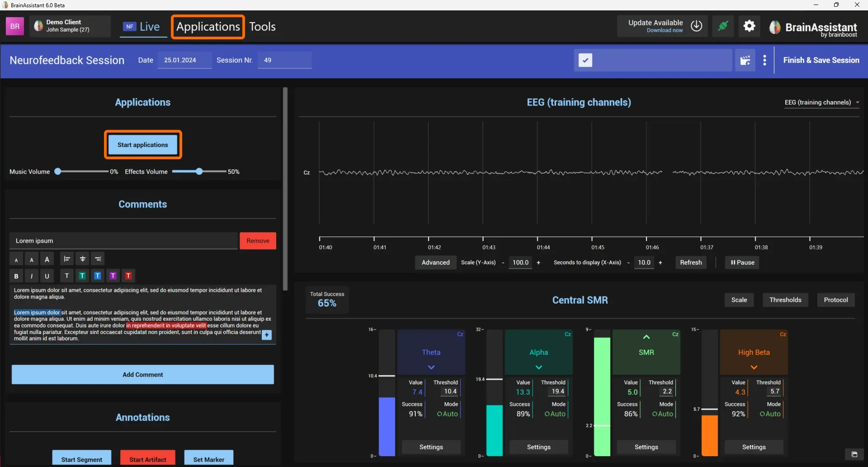Open the Applications tab
868x467 pixels.
[x=208, y=27]
